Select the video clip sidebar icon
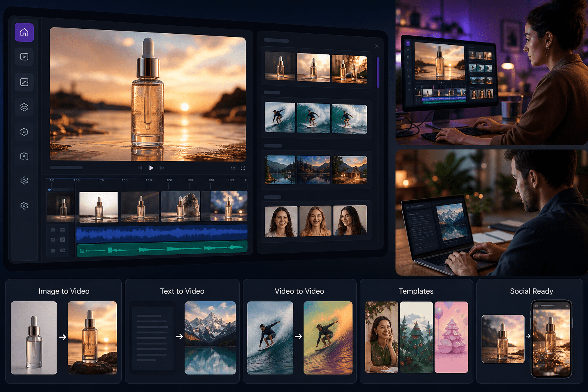This screenshot has width=588, height=392. [x=24, y=57]
